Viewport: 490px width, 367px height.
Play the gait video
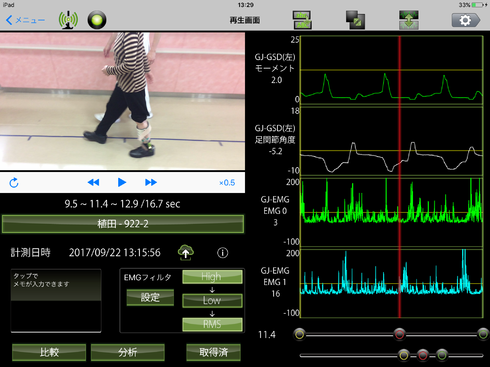click(122, 182)
